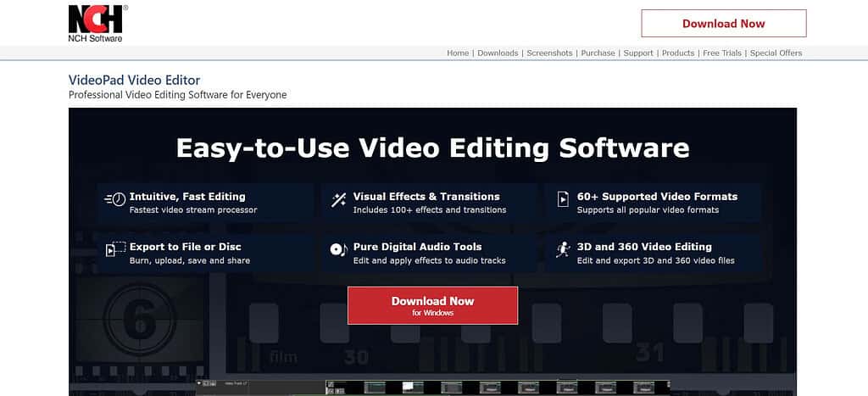Go to the Screenshots page
This screenshot has height=396, width=868.
click(x=549, y=53)
